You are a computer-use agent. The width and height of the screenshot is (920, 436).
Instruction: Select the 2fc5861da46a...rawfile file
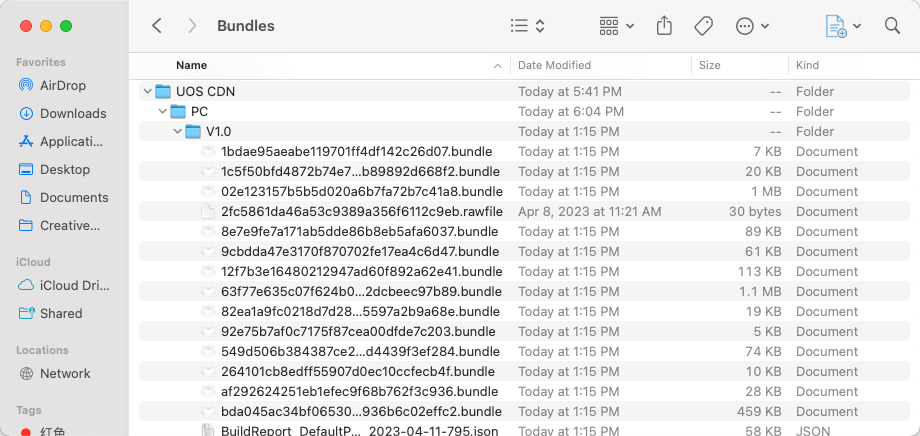[x=362, y=211]
